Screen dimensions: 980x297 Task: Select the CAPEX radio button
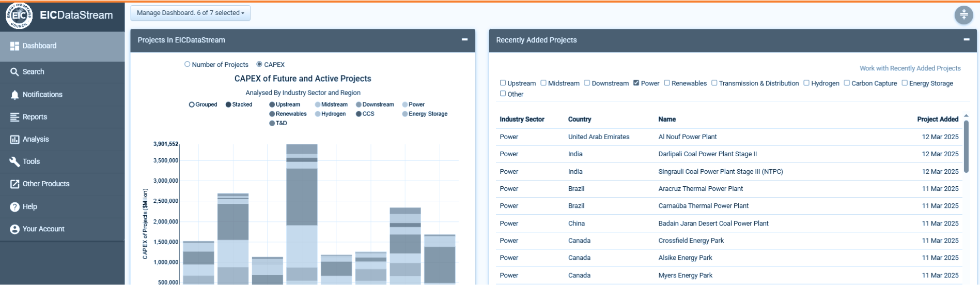click(259, 64)
